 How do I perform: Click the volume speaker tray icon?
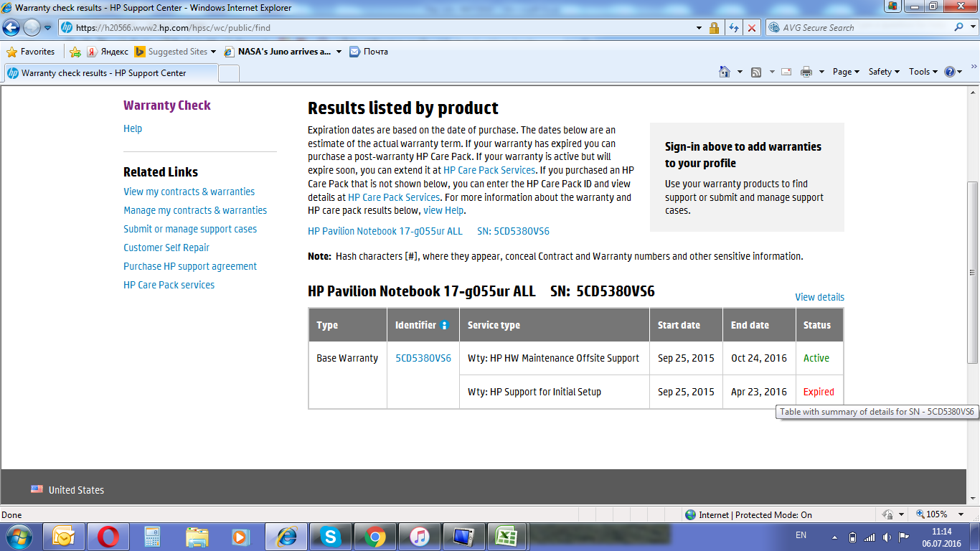point(887,537)
